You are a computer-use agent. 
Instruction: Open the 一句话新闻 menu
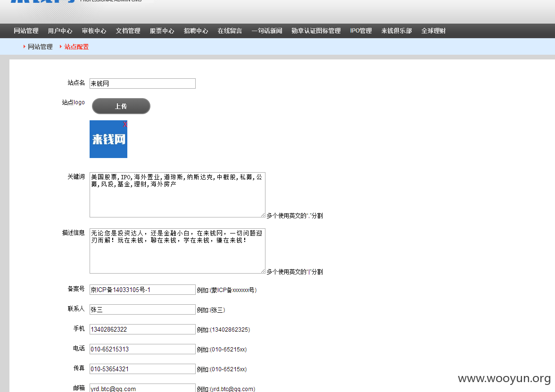267,31
